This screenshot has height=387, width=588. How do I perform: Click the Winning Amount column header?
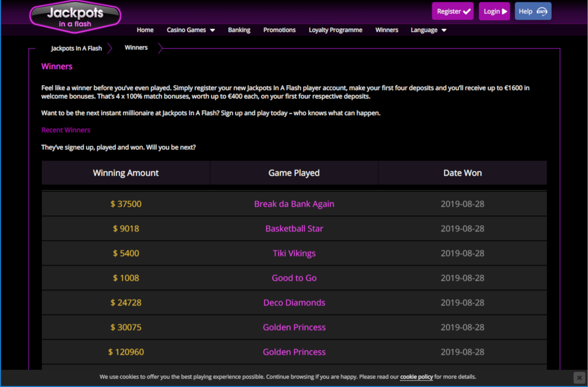click(126, 173)
